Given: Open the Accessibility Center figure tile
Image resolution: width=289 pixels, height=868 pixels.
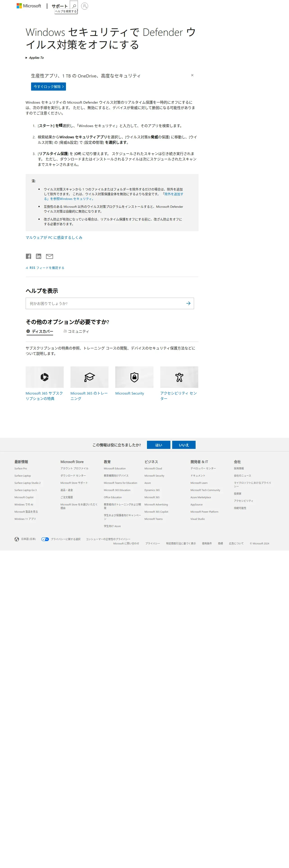Looking at the screenshot, I should coord(179,377).
